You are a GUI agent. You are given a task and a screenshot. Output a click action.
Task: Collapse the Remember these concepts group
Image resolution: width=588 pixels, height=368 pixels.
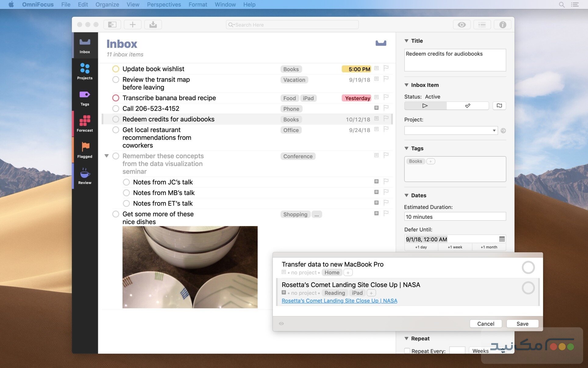click(106, 156)
